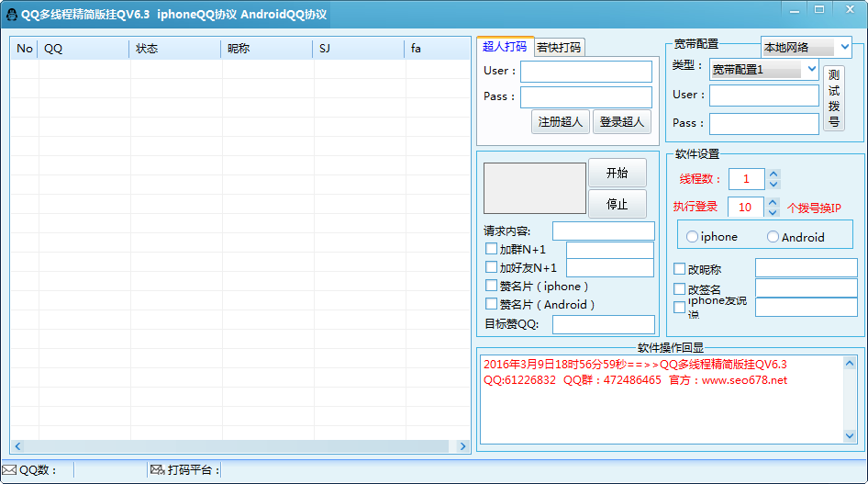Choose the iphone protocol radio button
This screenshot has width=868, height=484.
click(x=692, y=237)
